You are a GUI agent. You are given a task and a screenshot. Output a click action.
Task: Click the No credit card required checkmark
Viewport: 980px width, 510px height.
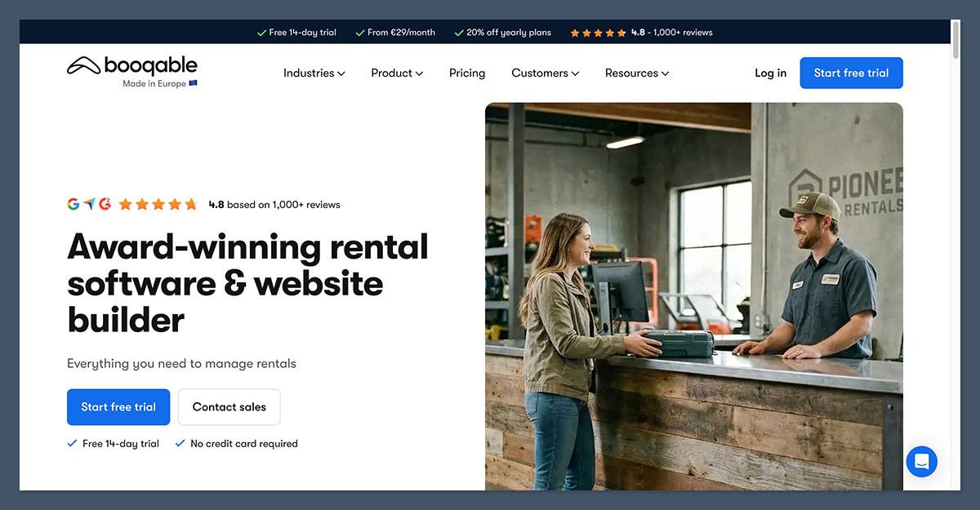[x=180, y=444]
